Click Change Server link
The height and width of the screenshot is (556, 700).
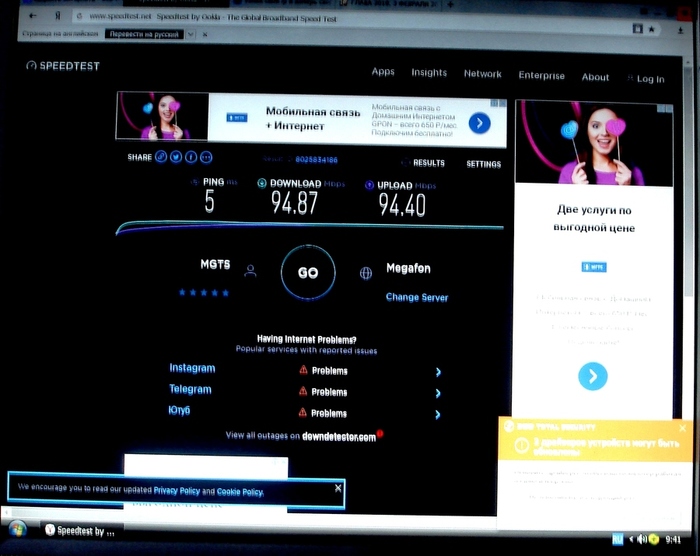click(417, 297)
